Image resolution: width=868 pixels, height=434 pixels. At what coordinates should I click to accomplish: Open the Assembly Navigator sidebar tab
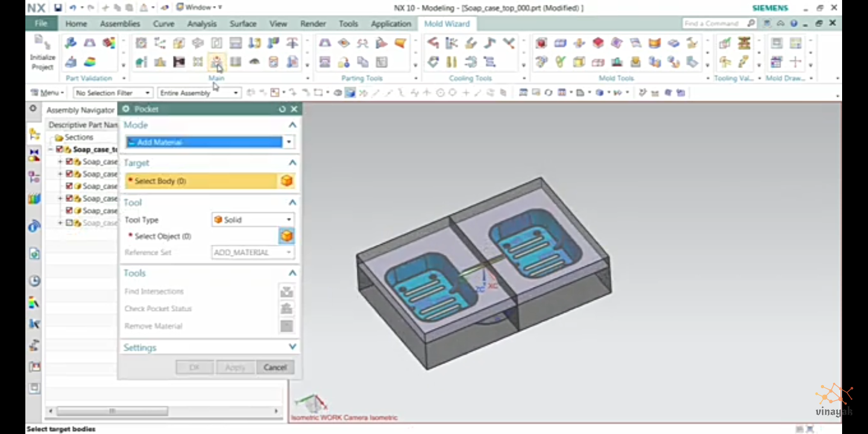point(34,134)
